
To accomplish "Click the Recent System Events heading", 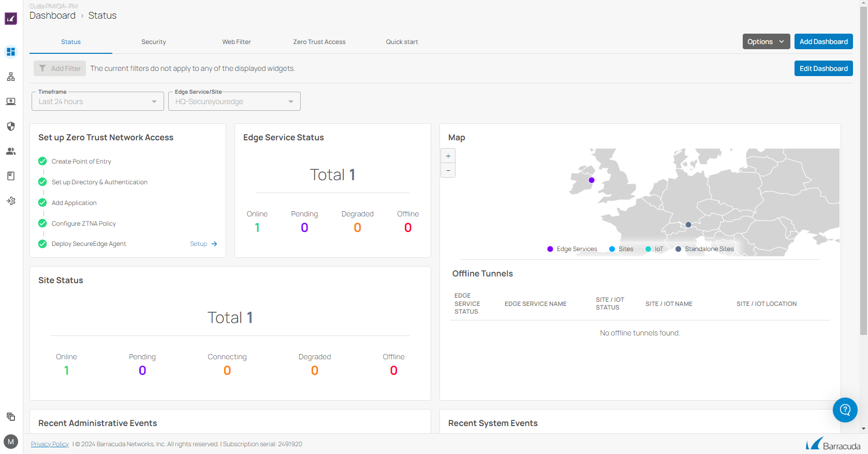I will (x=493, y=423).
